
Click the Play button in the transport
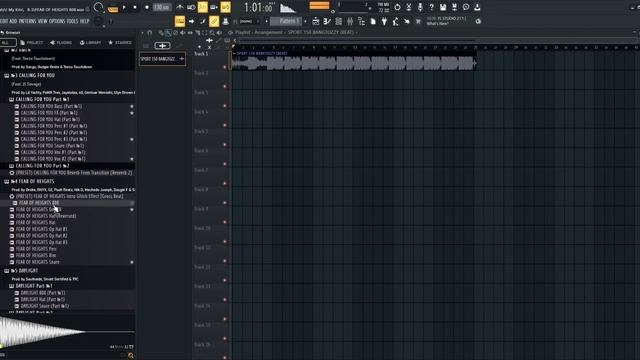point(124,7)
